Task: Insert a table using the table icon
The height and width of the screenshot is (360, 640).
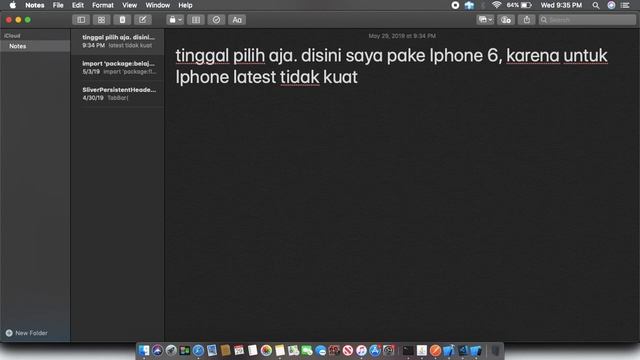Action: click(196, 20)
